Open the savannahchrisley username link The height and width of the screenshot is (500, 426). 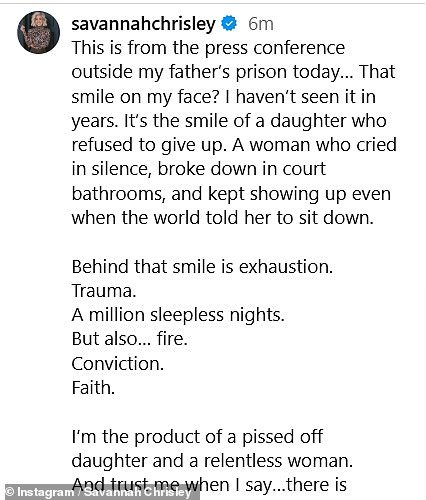(144, 25)
